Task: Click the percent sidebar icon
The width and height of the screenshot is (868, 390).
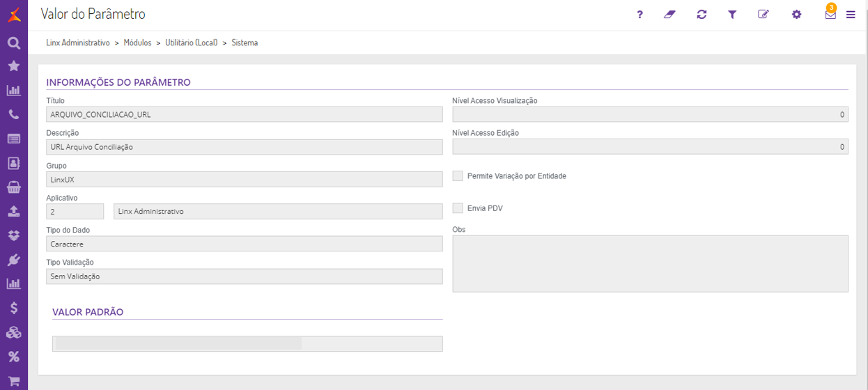Action: click(13, 357)
